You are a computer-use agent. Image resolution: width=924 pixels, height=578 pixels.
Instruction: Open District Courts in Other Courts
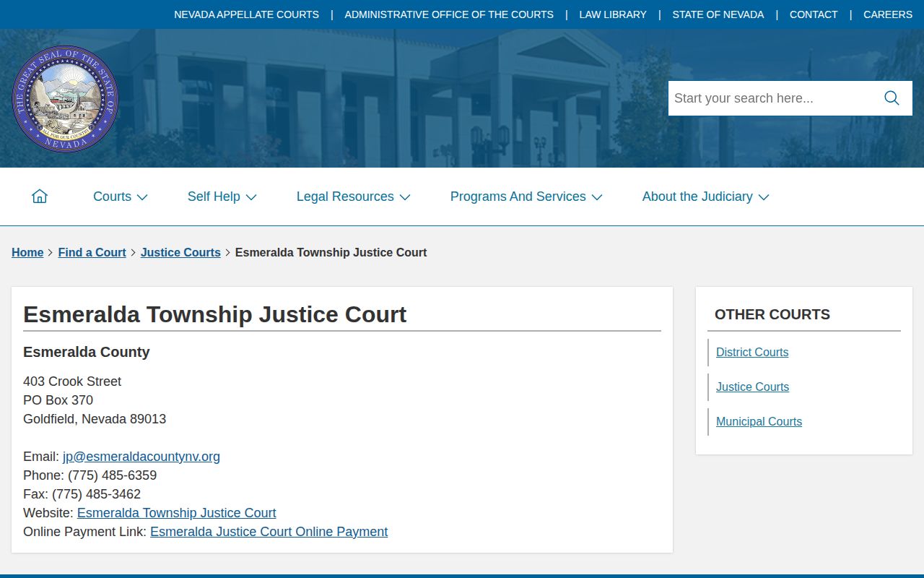point(752,352)
